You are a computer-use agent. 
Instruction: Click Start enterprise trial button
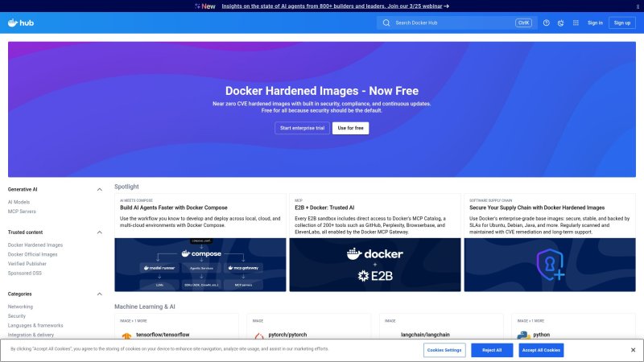(x=303, y=128)
